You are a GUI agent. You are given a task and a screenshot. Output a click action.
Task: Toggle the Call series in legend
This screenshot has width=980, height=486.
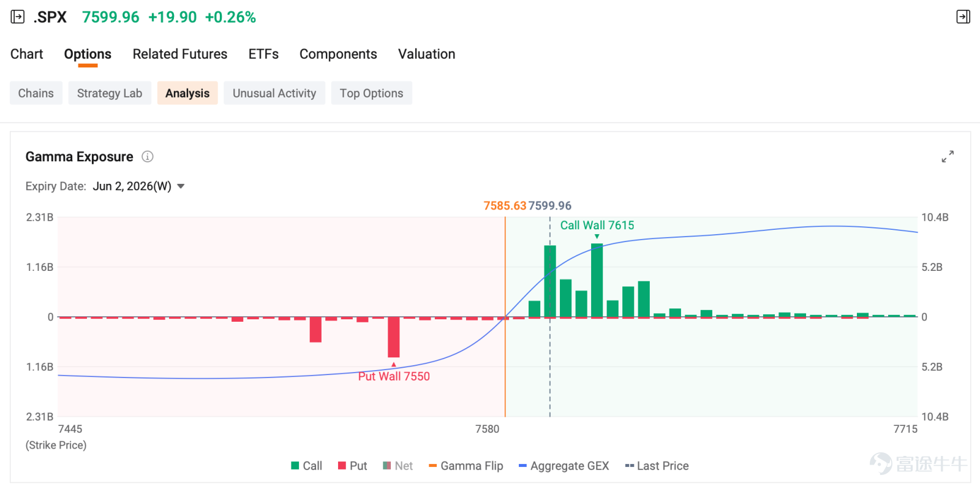click(307, 466)
